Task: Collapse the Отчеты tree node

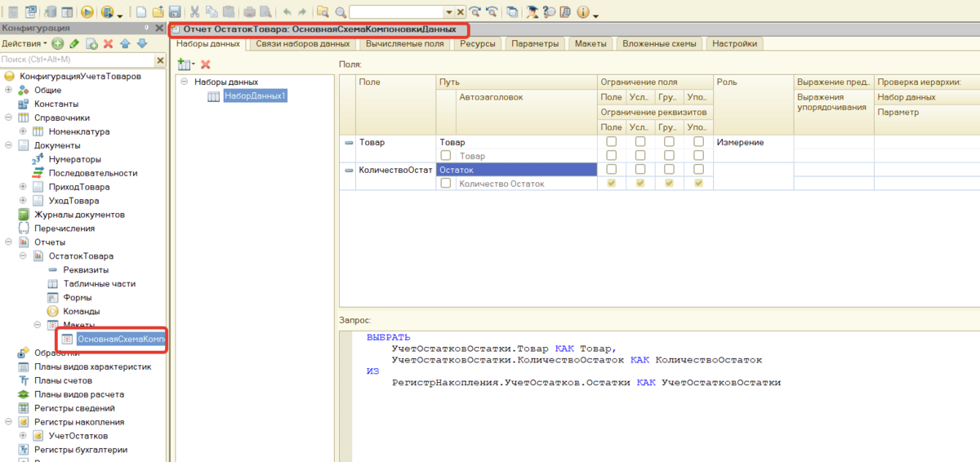Action: 9,242
